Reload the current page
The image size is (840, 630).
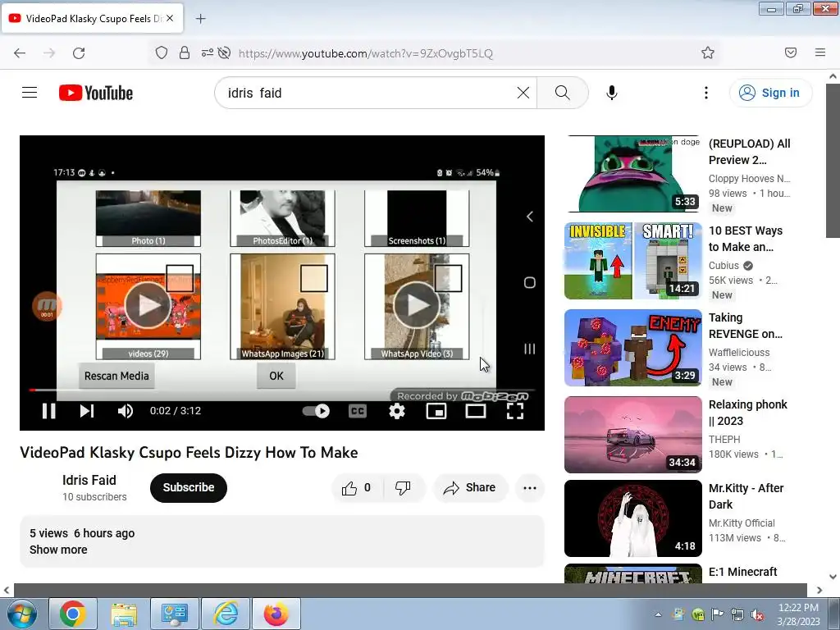pyautogui.click(x=79, y=53)
